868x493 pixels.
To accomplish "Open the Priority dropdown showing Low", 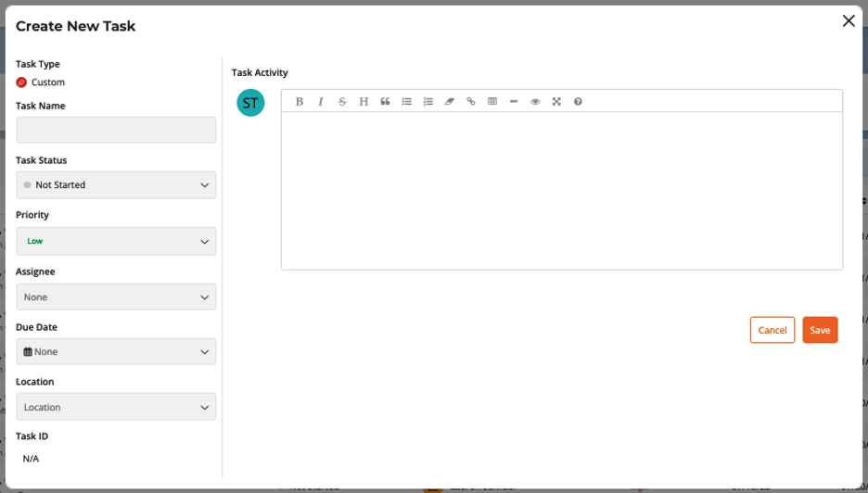I will coord(116,241).
